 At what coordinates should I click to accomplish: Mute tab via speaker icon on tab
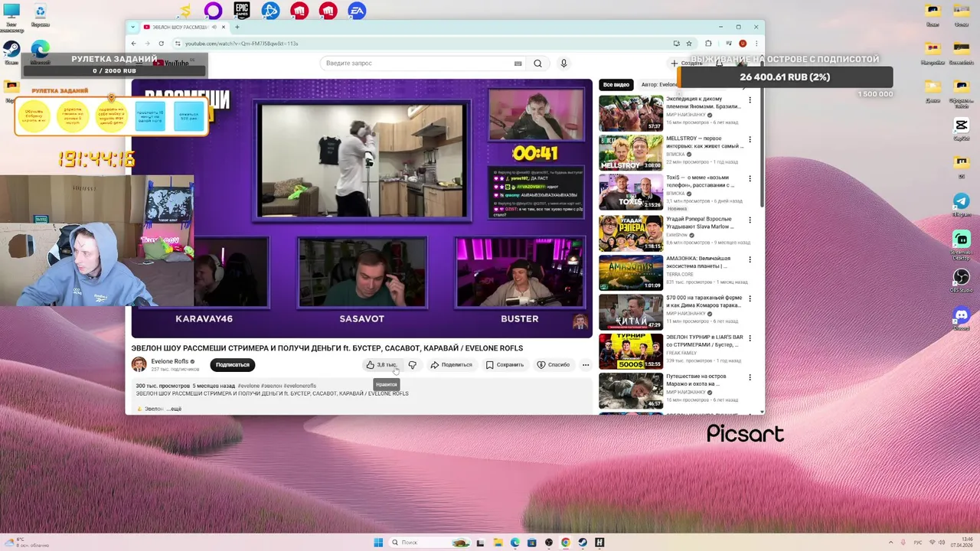point(214,27)
